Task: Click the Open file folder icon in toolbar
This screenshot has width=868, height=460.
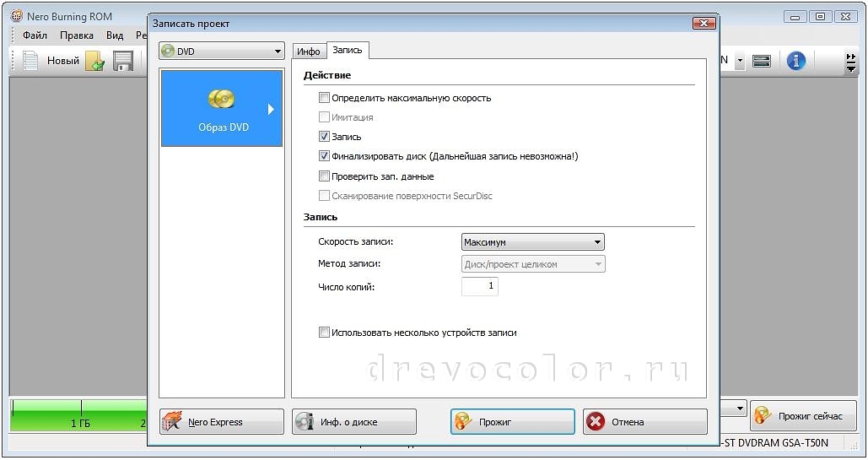Action: click(95, 61)
